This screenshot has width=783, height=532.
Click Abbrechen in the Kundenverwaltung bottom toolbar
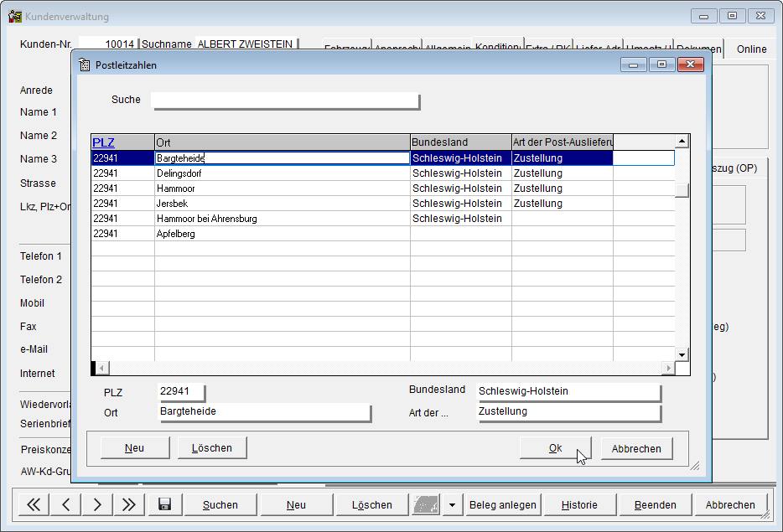730,504
